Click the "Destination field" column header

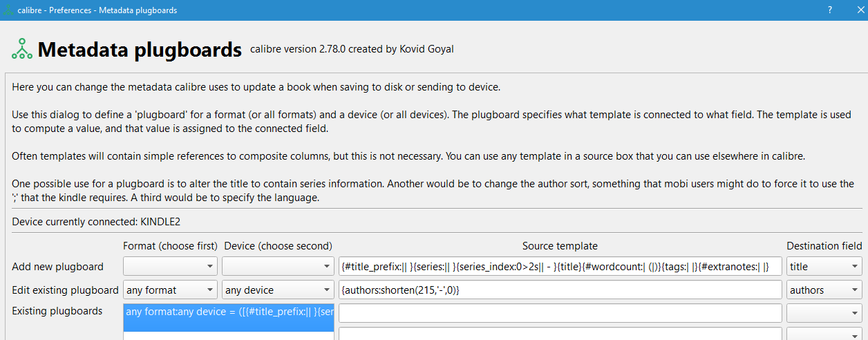tap(824, 246)
